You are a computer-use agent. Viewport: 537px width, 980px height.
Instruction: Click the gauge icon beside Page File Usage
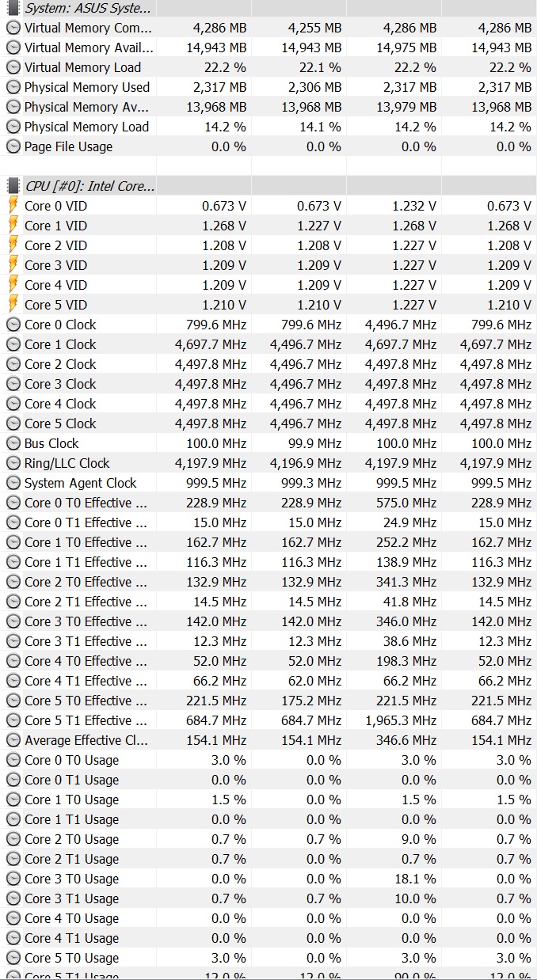point(13,146)
